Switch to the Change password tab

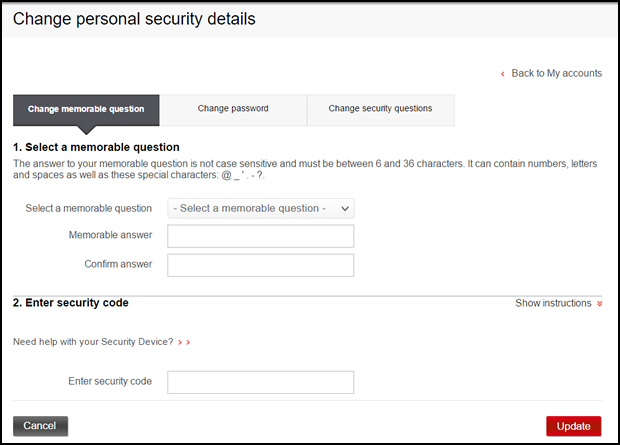[x=233, y=109]
